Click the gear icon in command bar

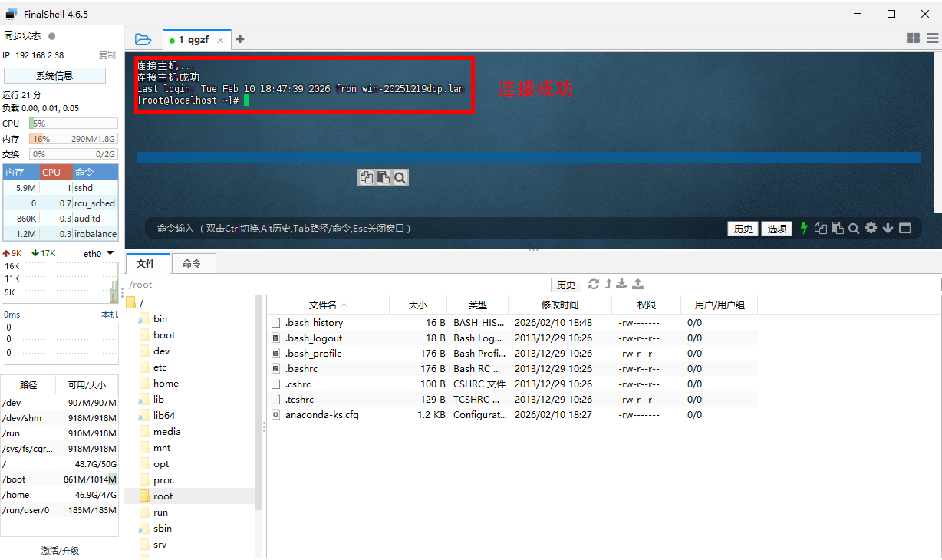pyautogui.click(x=871, y=228)
